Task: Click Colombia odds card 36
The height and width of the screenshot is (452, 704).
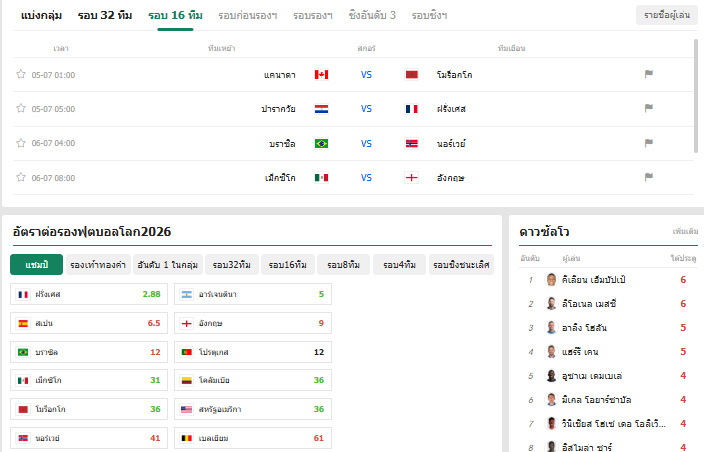Action: pyautogui.click(x=253, y=380)
